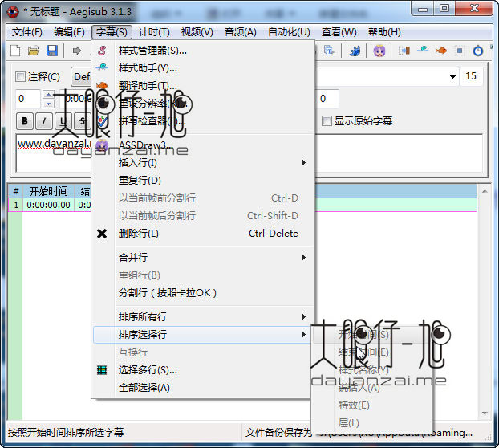The image size is (499, 448).
Task: Open the 自动化(U) menu
Action: point(289,32)
